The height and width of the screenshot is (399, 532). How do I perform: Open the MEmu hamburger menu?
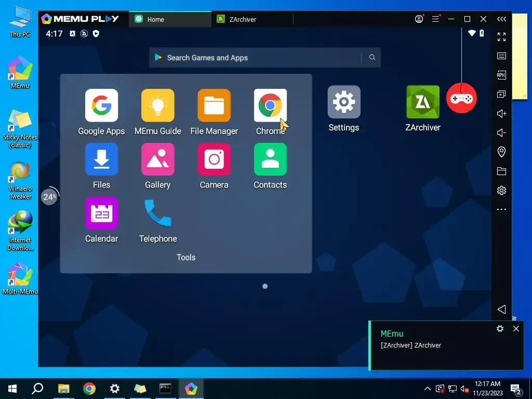click(436, 19)
